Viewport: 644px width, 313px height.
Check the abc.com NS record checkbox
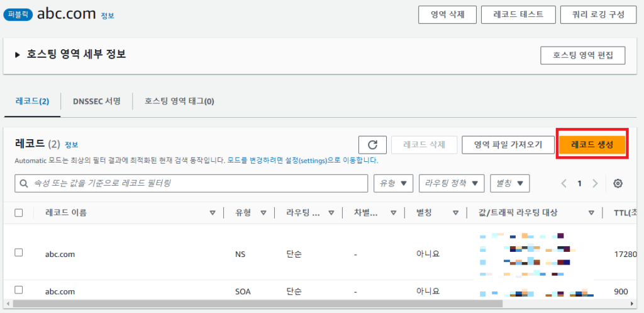(18, 253)
